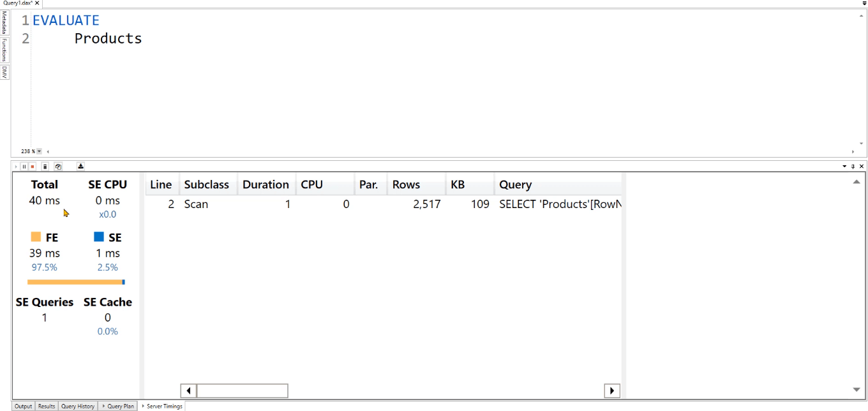Click the 109 KB value
Screen dimensions: 868x411
(x=480, y=204)
